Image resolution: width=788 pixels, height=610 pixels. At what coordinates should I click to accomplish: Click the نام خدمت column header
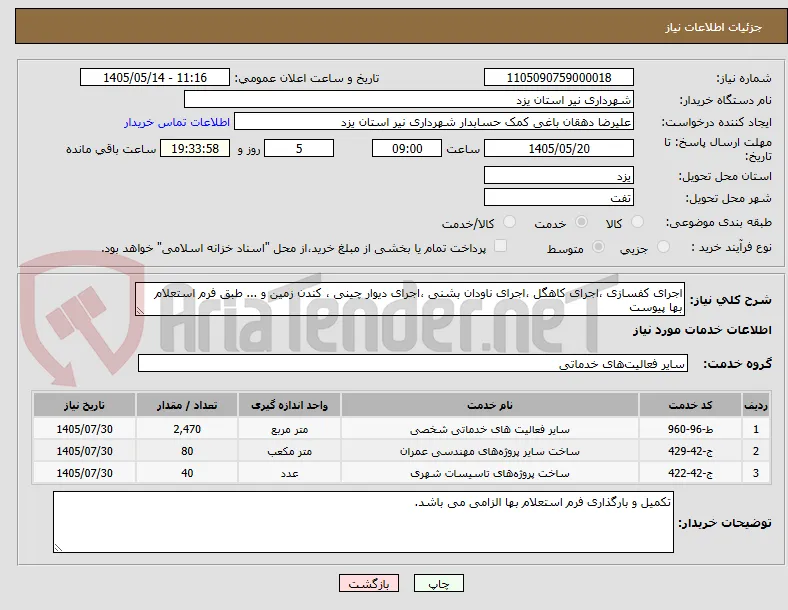coord(489,405)
